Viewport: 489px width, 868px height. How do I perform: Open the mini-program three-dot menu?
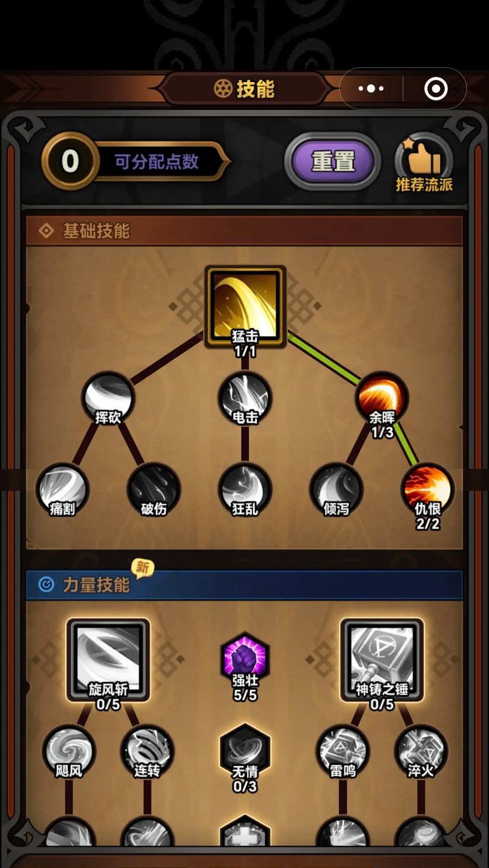point(371,89)
